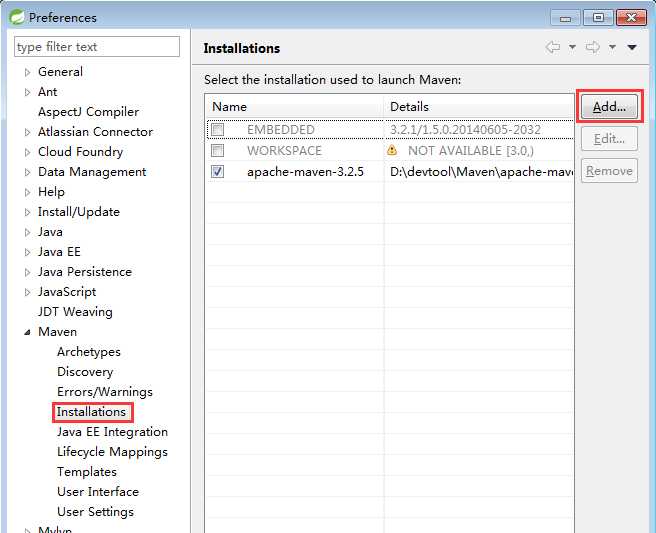Open the preferences view menu triangle
Viewport: 656px width, 533px height.
(x=632, y=47)
